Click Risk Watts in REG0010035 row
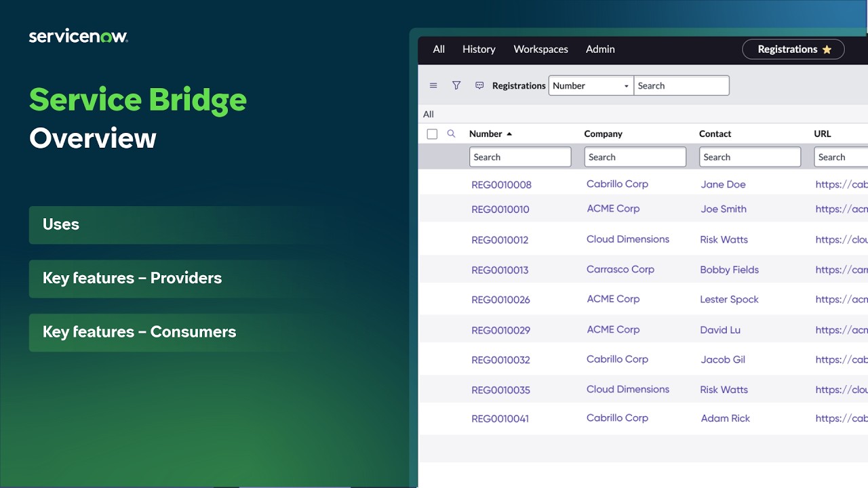The image size is (868, 488). [724, 390]
